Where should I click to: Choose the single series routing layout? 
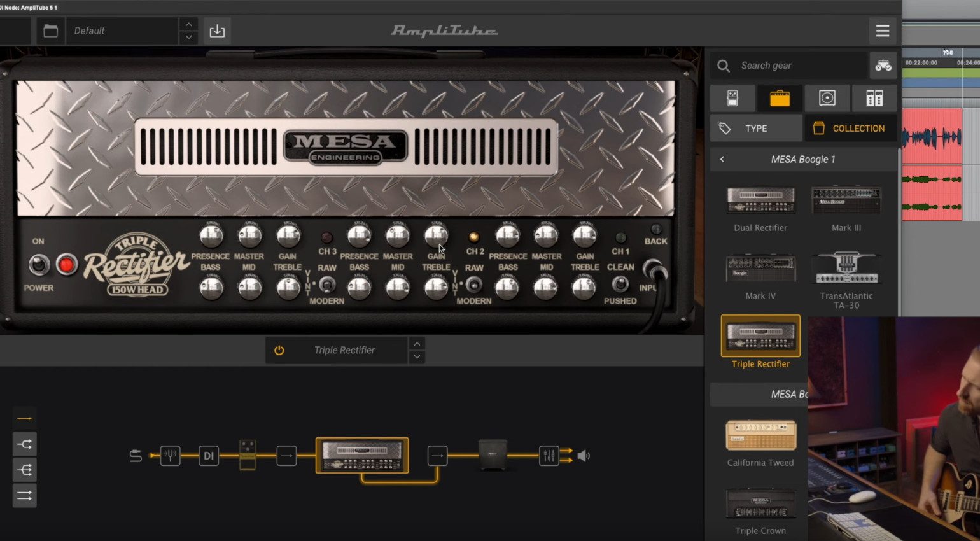point(25,418)
